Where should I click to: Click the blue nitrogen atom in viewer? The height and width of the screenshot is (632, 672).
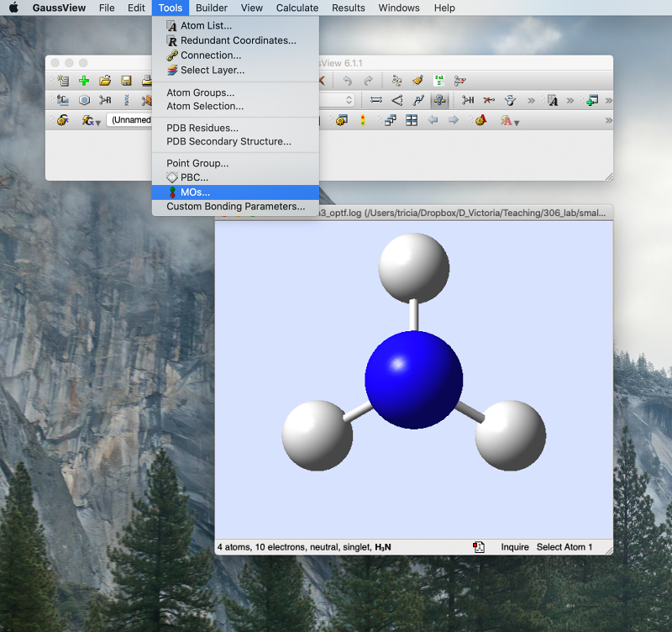[x=413, y=380]
